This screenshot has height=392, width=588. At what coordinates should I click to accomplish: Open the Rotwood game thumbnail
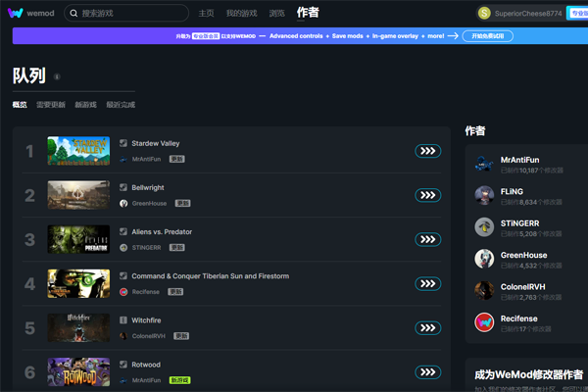pyautogui.click(x=78, y=371)
